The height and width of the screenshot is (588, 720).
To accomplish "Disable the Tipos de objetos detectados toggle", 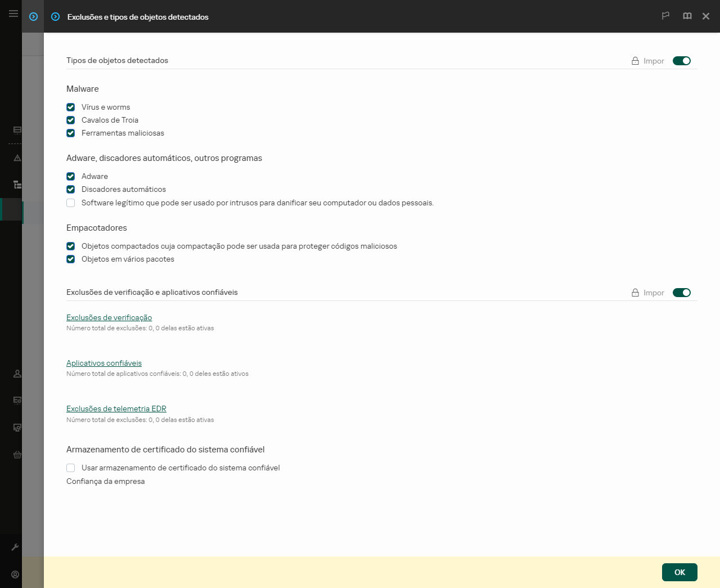I will tap(681, 60).
